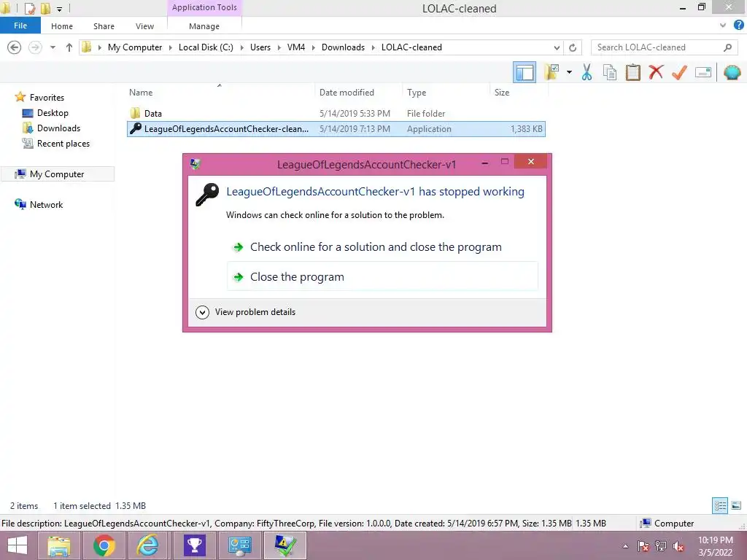Screen dimensions: 747x560
Task: Click the Search LOLAC-cleaned field
Action: pyautogui.click(x=663, y=47)
